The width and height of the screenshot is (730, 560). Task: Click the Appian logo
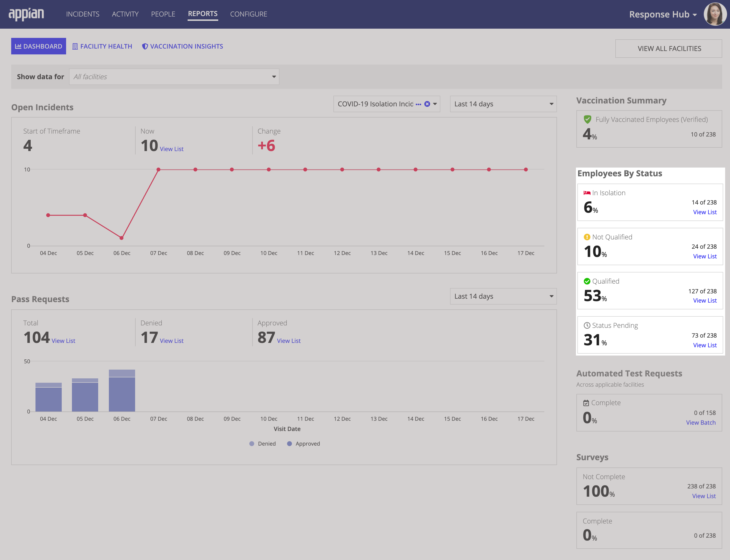click(x=26, y=14)
